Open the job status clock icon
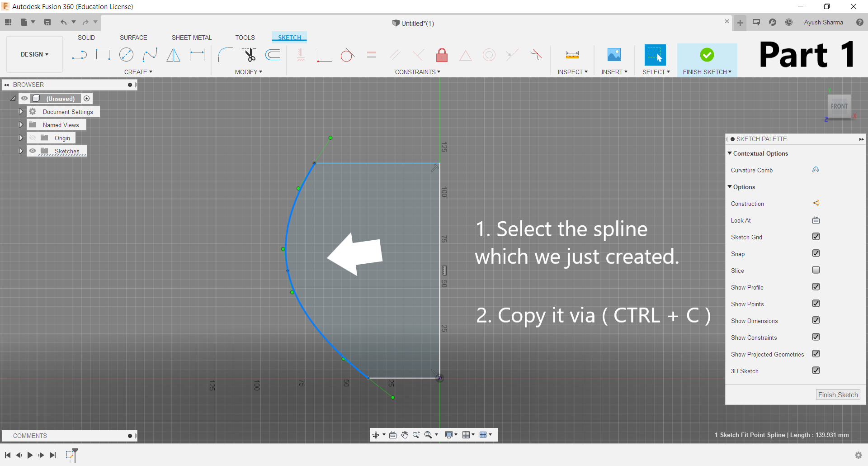The image size is (868, 466). point(789,22)
